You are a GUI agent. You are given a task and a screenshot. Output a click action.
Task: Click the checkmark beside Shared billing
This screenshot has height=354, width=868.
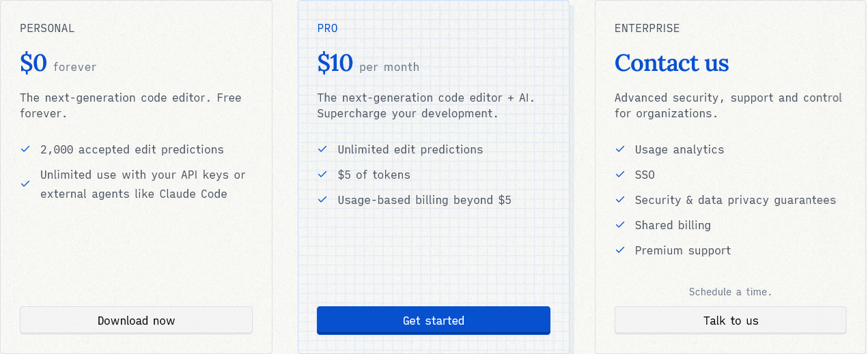620,225
